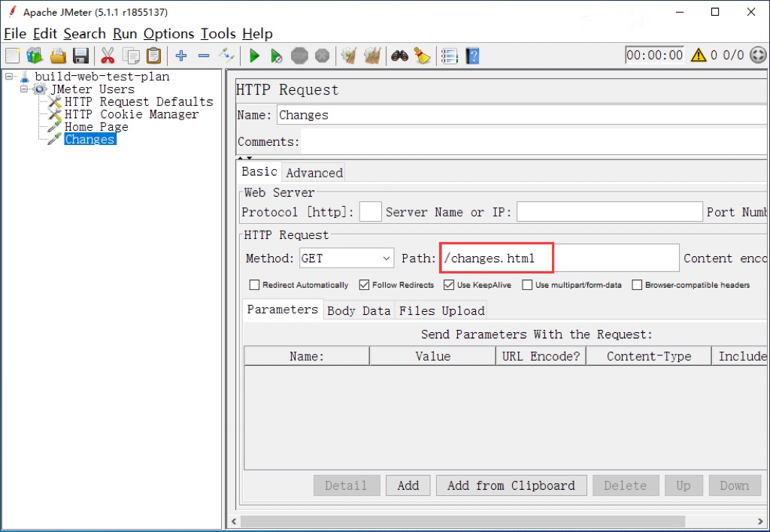Open the File menu
The height and width of the screenshot is (532, 770).
click(x=15, y=34)
